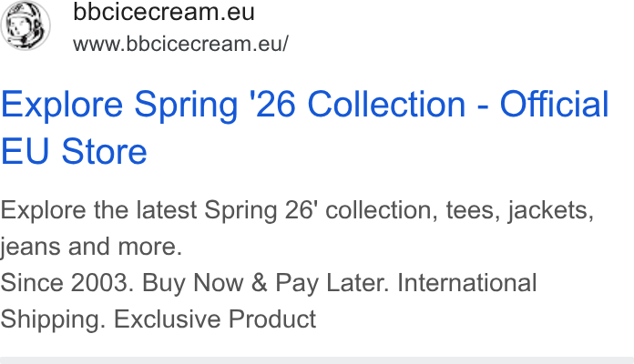Viewport: 634px width, 364px height.
Task: Click the word 'Official' in the title
Action: (x=555, y=105)
